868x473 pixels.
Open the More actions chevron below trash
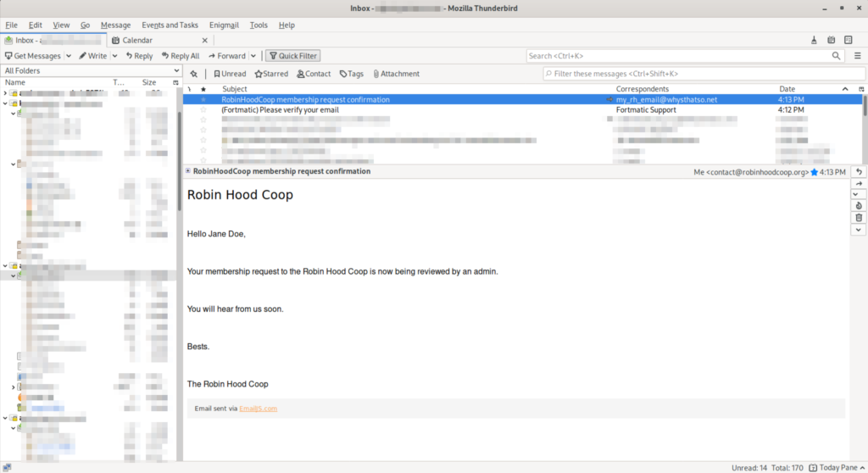point(859,230)
